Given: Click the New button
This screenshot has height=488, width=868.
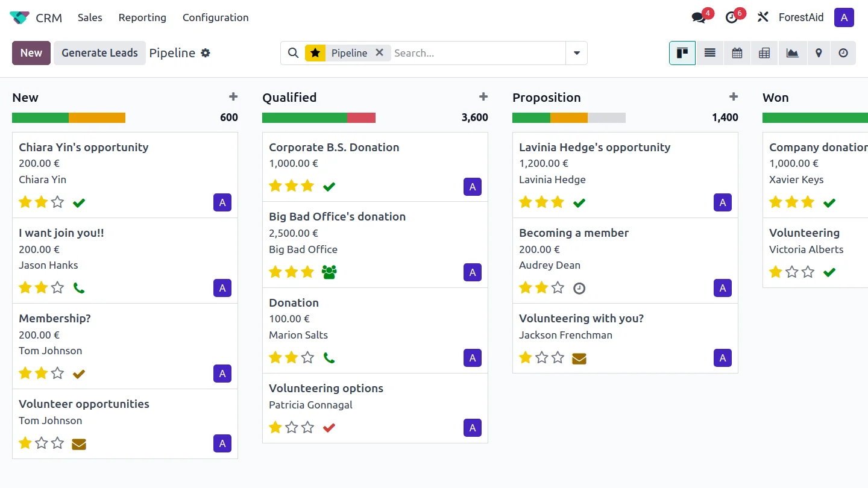Looking at the screenshot, I should point(31,53).
